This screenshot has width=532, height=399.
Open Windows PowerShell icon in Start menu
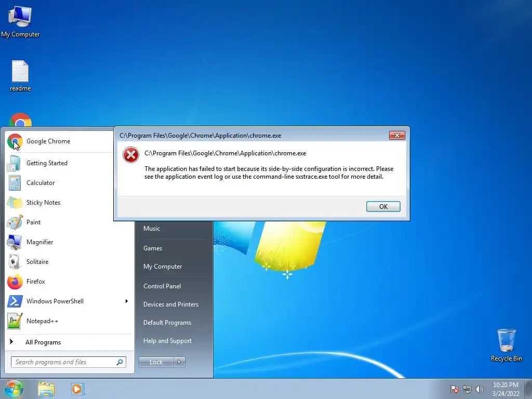[15, 301]
